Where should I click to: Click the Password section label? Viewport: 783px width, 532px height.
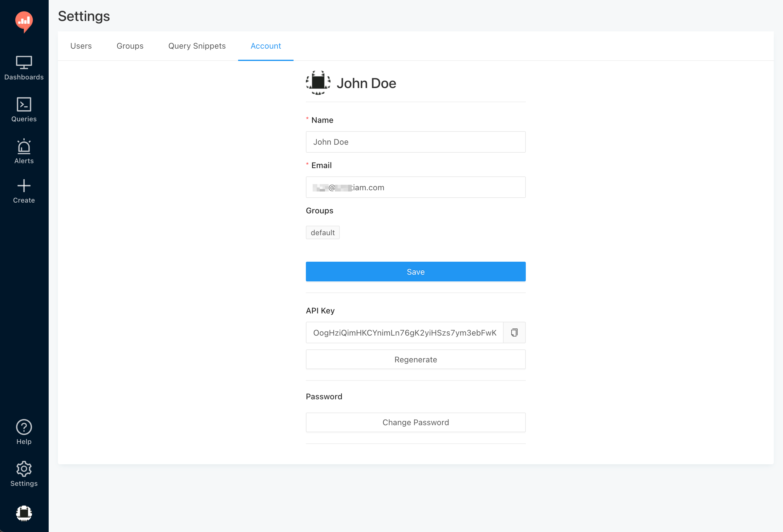click(x=324, y=397)
